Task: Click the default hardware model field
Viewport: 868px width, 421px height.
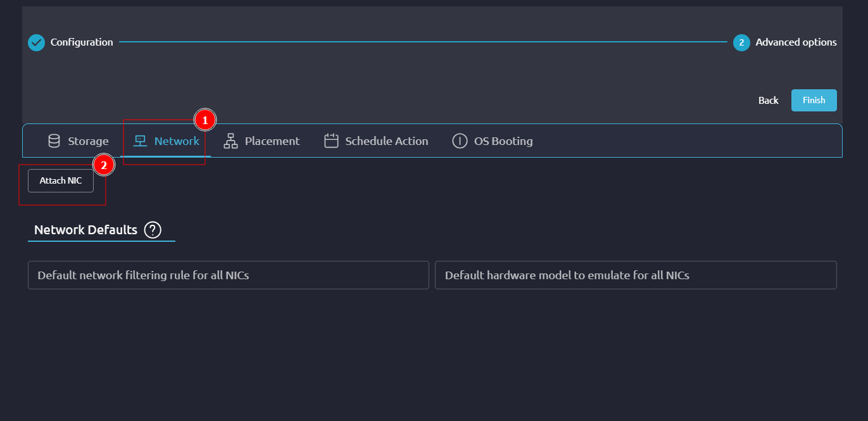Action: coord(635,275)
